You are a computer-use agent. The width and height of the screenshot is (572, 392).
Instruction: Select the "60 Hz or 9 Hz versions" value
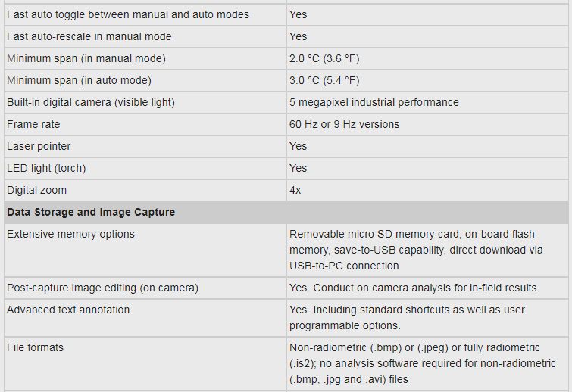click(x=344, y=124)
